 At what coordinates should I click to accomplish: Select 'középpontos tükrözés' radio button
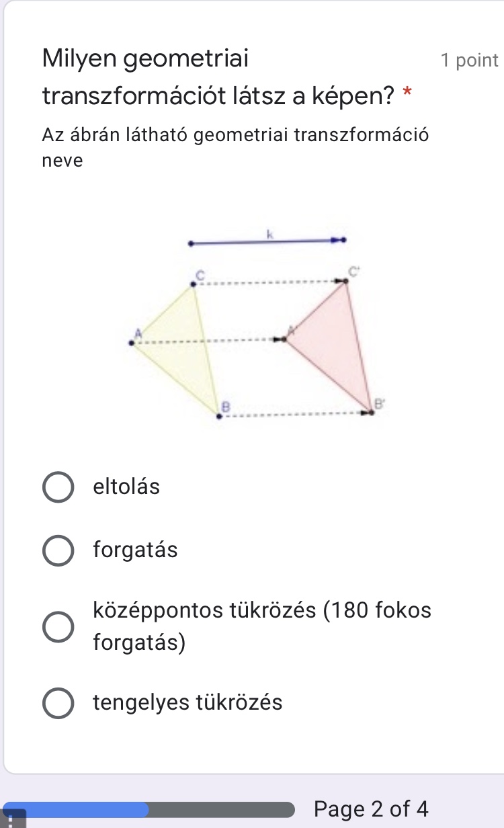point(58,627)
